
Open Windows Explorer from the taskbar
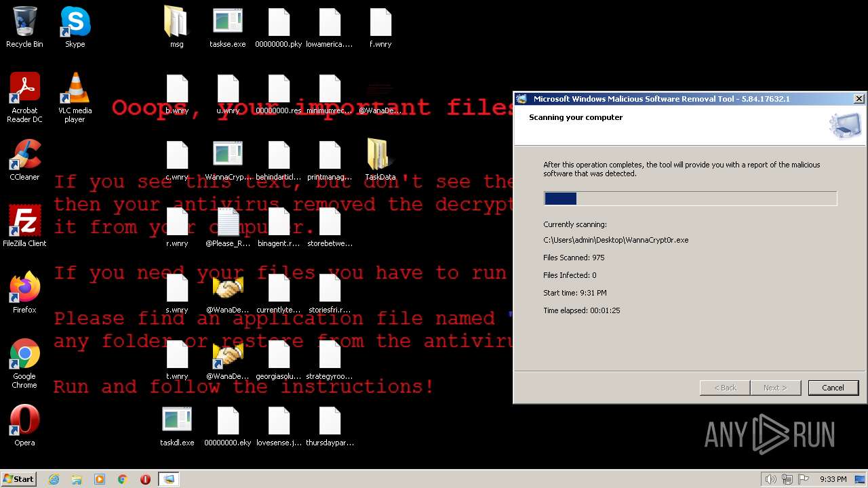(77, 479)
